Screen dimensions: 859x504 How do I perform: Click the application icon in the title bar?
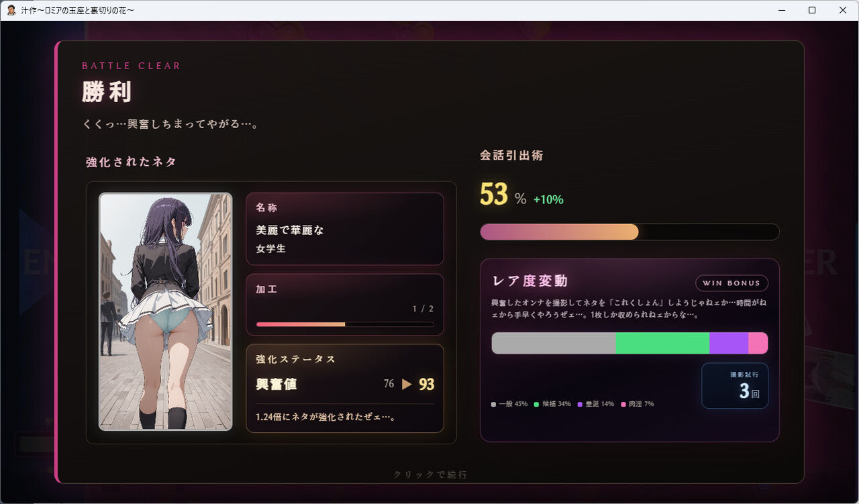[x=11, y=10]
